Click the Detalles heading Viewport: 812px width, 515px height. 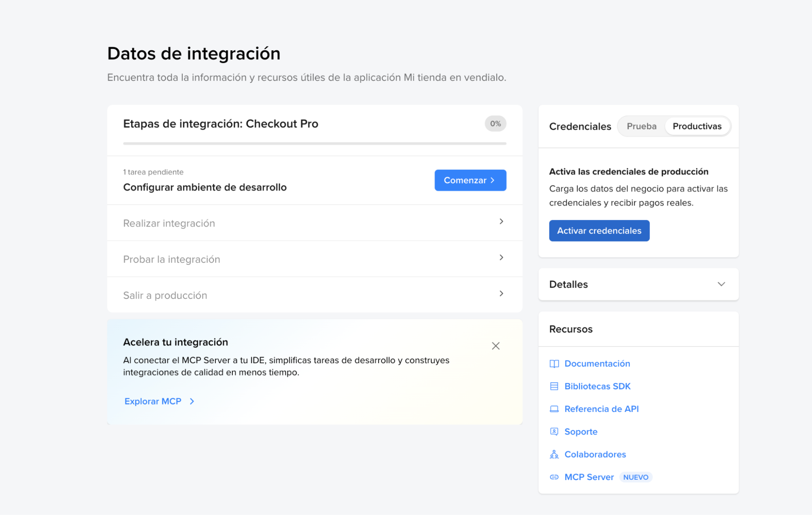[x=568, y=284]
